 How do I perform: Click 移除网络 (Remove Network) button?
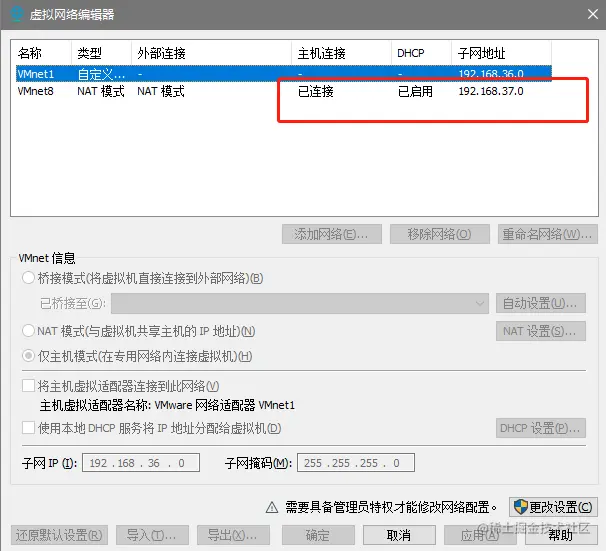pos(439,234)
